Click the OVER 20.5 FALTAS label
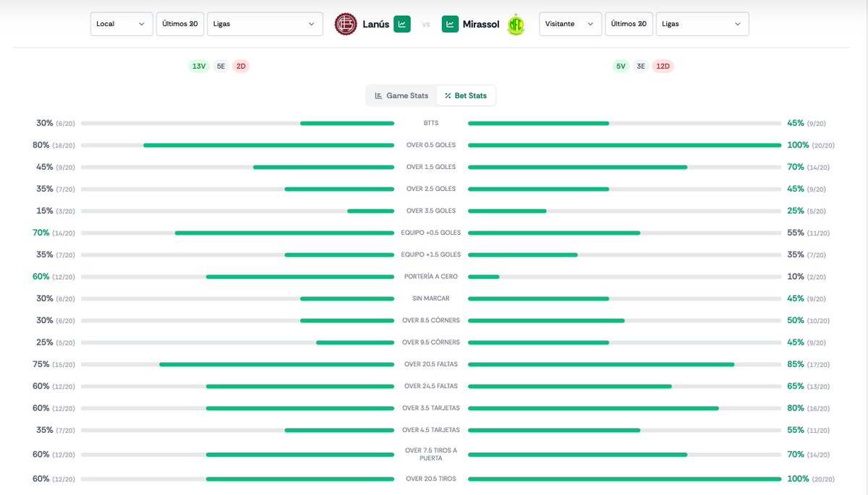The width and height of the screenshot is (868, 495). 431,364
